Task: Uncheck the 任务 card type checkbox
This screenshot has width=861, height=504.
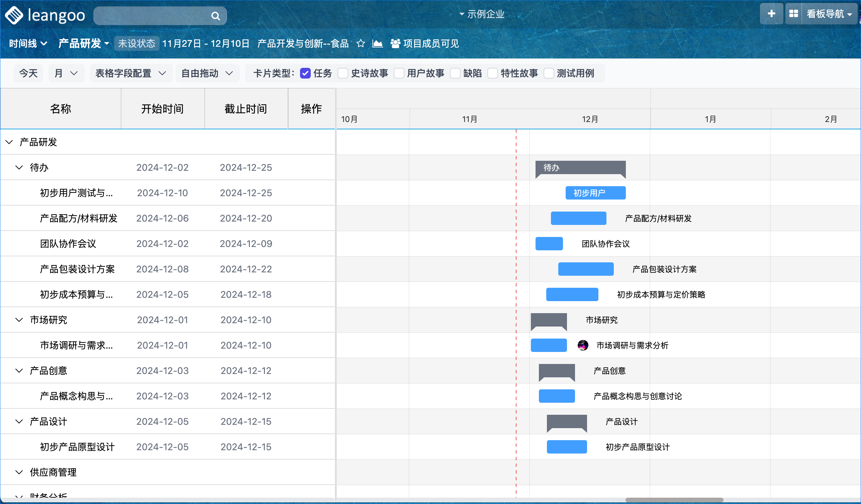Action: tap(305, 73)
